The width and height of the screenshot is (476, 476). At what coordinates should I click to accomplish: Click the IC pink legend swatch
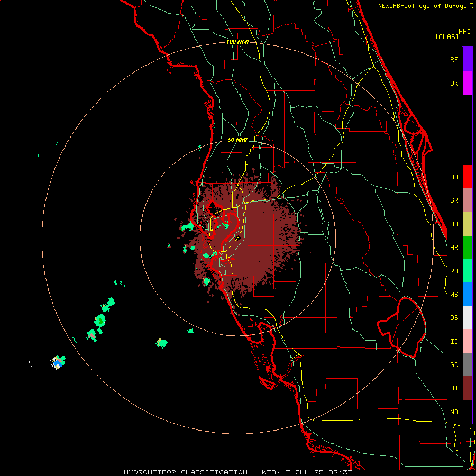(467, 341)
